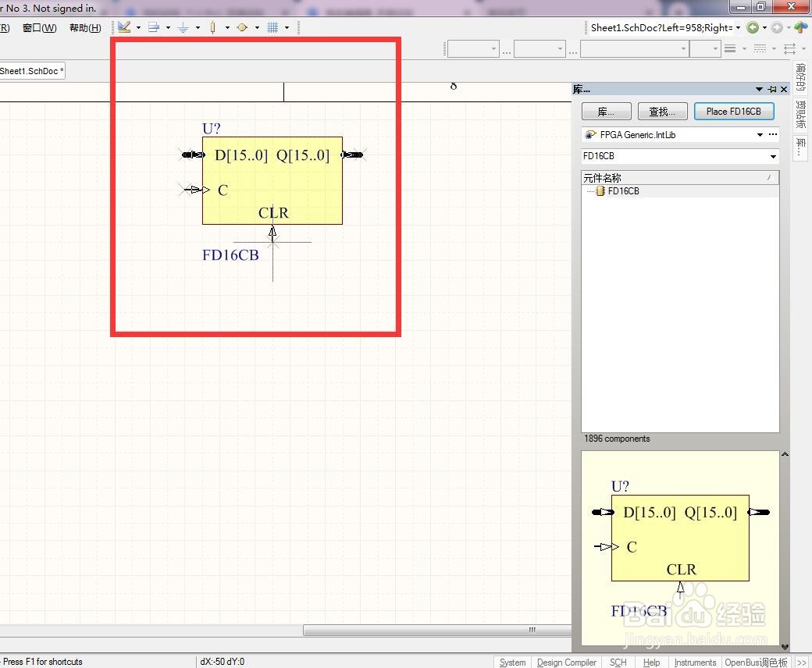Image resolution: width=812 pixels, height=668 pixels.
Task: Open the 窗口(W) menu
Action: 40,28
